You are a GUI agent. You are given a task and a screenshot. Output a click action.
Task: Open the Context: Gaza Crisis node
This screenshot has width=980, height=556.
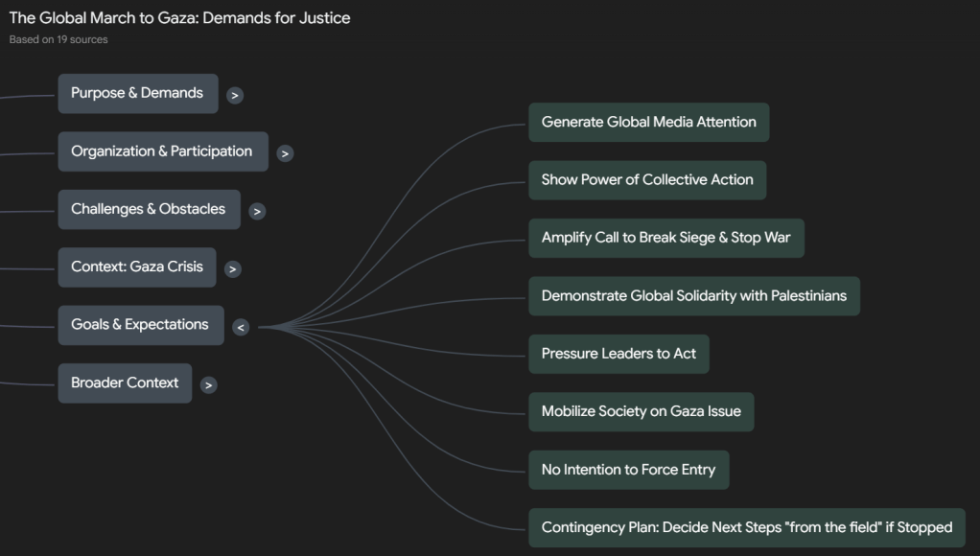137,267
